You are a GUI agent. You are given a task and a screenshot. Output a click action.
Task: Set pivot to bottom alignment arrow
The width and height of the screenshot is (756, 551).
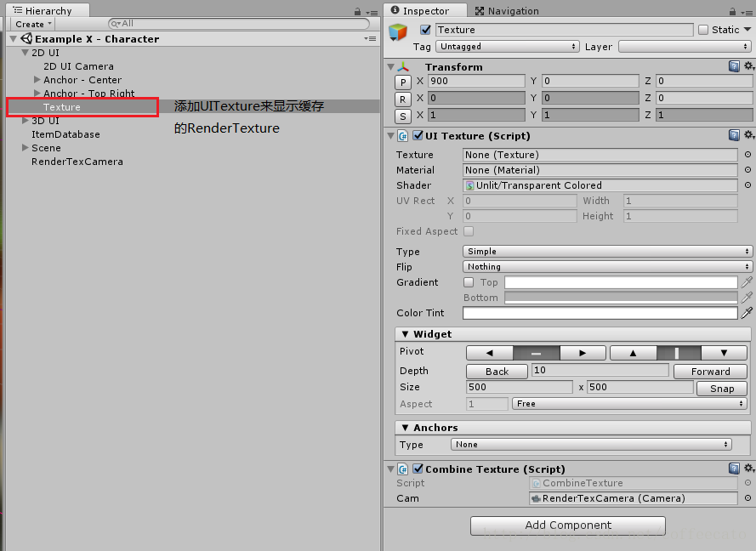tap(725, 353)
